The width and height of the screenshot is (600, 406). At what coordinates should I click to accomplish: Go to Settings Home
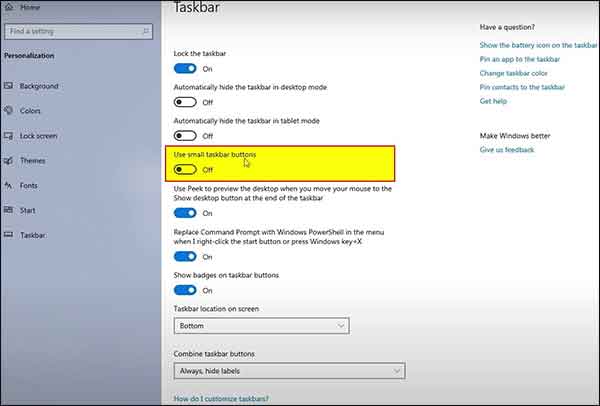(30, 7)
